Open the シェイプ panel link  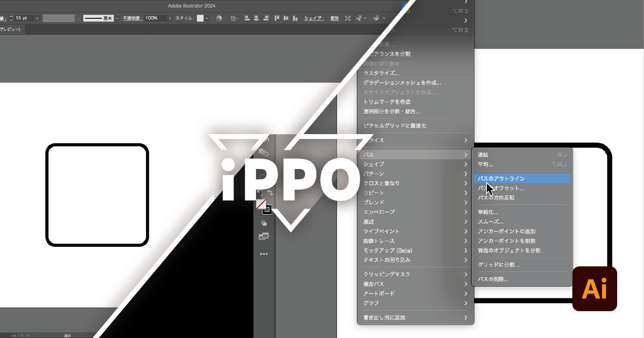(314, 18)
